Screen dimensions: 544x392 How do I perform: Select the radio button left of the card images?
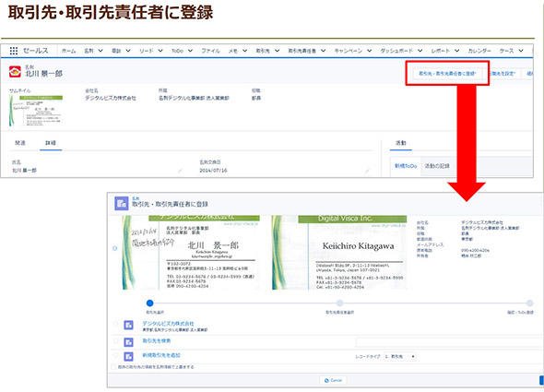115,248
